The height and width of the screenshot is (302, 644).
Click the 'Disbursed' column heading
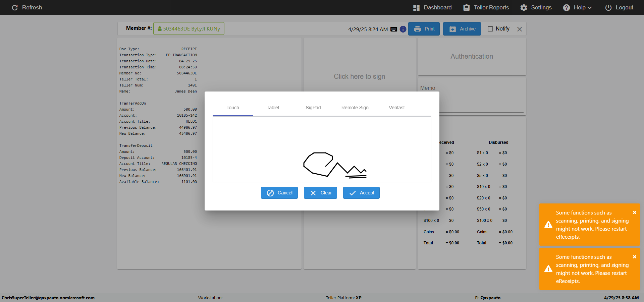tap(498, 142)
